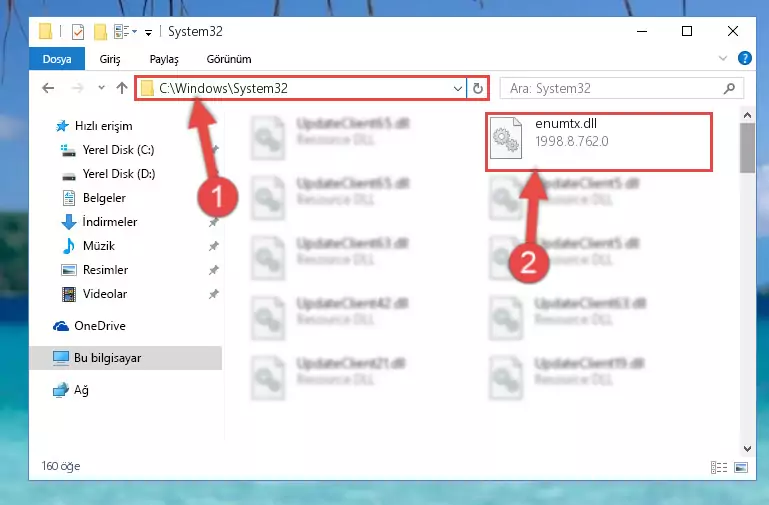The image size is (769, 505).
Task: Click the New folder quick access icon
Action: tap(100, 32)
